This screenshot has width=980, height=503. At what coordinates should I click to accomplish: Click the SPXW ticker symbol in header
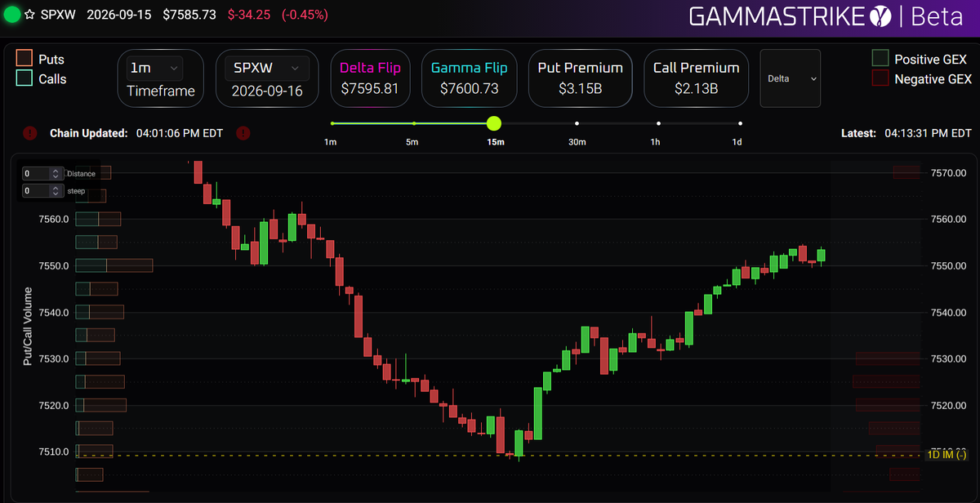[x=58, y=15]
